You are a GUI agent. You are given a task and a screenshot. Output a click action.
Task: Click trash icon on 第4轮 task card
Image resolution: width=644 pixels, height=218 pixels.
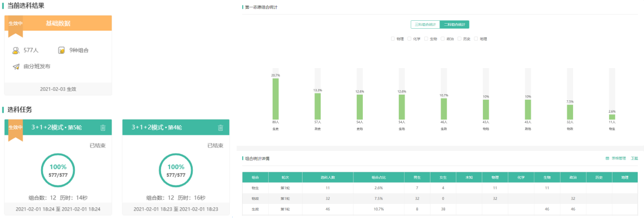[x=220, y=128]
